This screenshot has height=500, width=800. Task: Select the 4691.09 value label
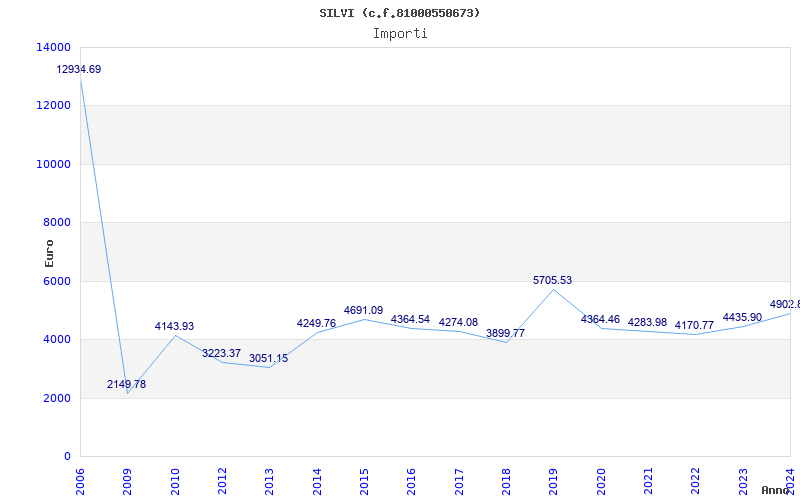[x=363, y=311]
